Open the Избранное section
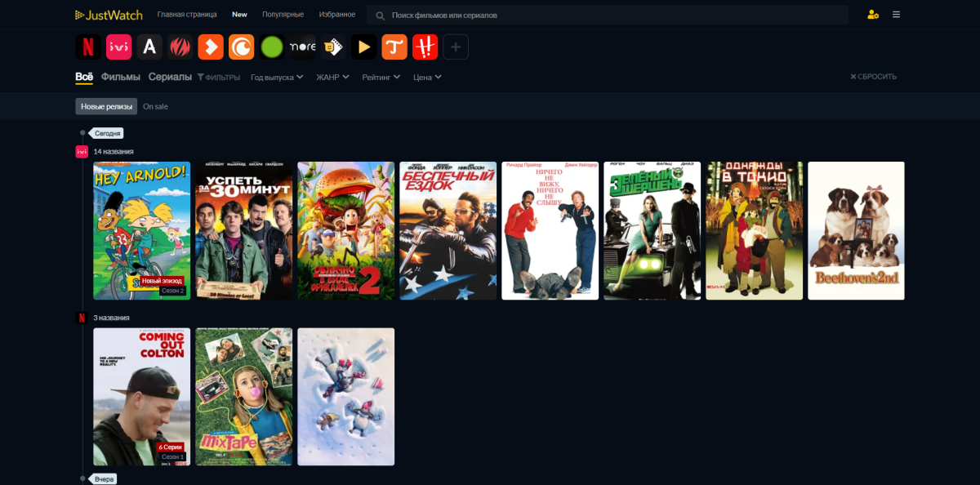980x485 pixels. coord(337,15)
